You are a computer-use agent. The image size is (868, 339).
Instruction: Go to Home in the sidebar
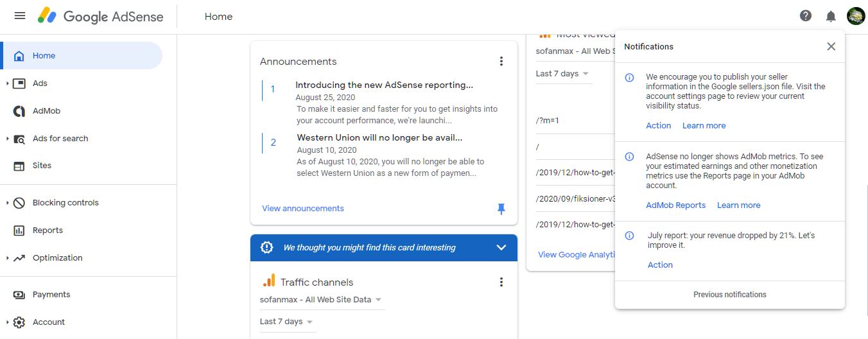tap(81, 56)
